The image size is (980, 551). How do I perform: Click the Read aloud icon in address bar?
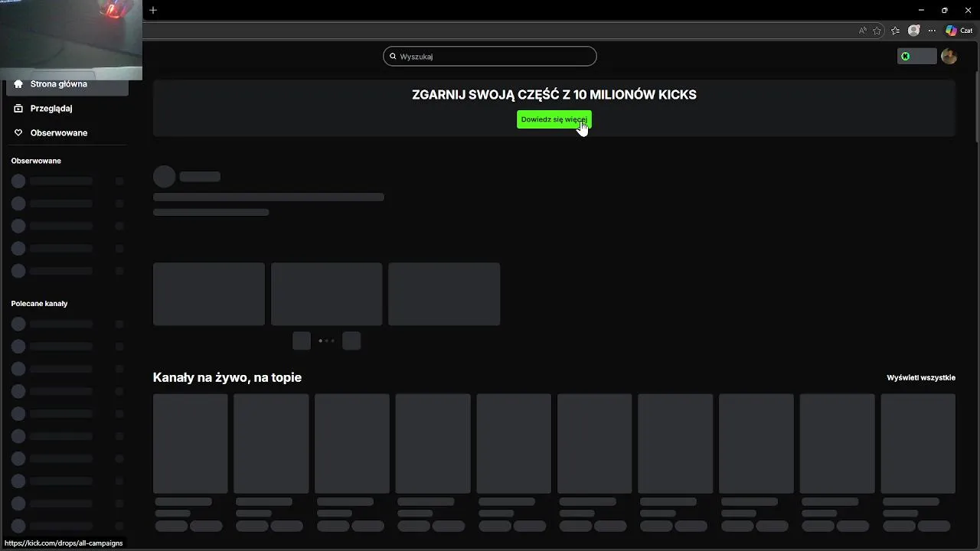pyautogui.click(x=862, y=31)
